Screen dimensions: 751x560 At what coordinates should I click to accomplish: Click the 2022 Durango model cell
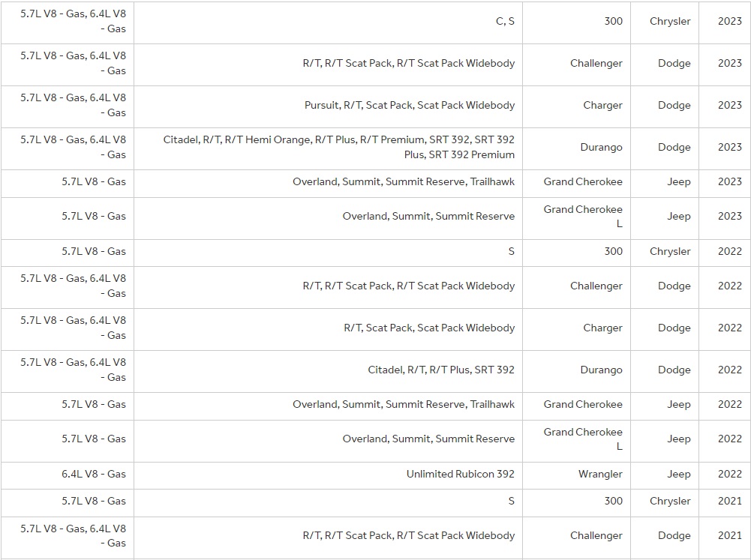[x=601, y=370]
